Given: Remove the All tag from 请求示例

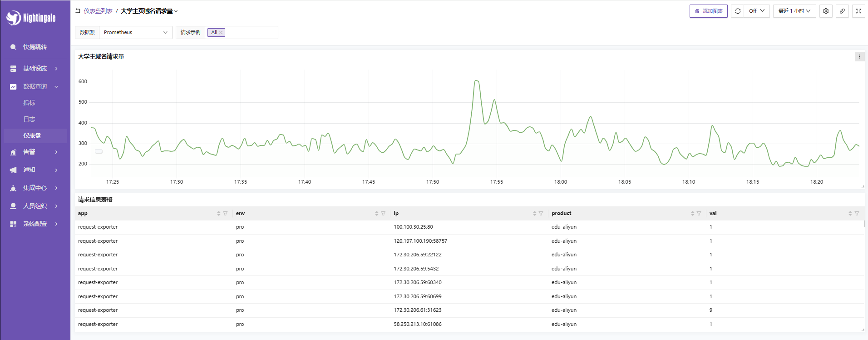Looking at the screenshot, I should [221, 33].
